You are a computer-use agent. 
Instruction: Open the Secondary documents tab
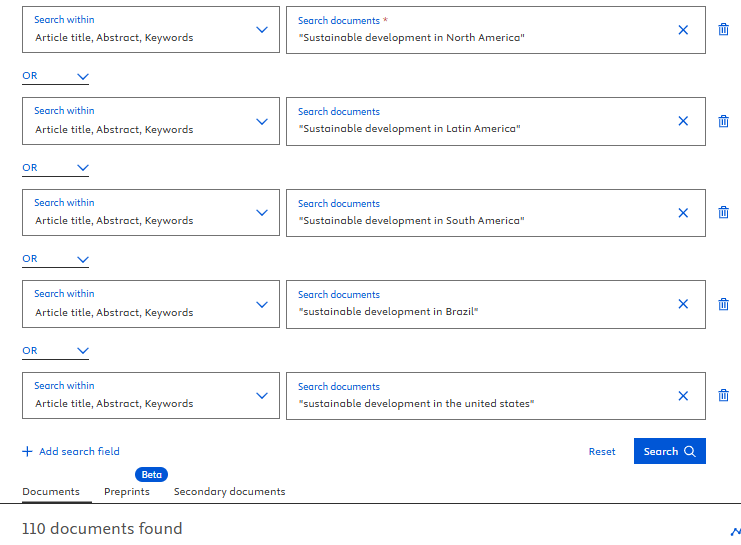pos(229,491)
